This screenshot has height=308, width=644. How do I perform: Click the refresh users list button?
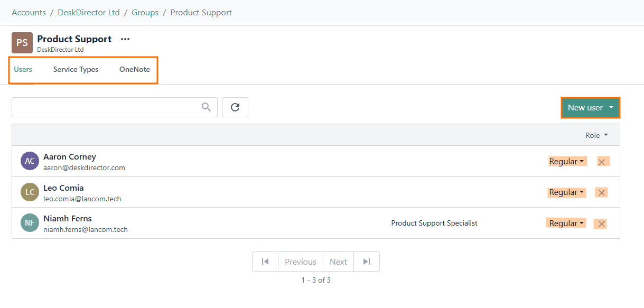pos(235,107)
